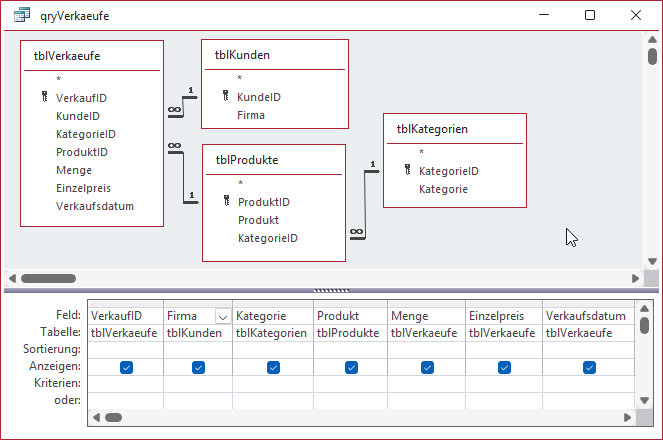Viewport: 663px width, 440px height.
Task: Click the primary key icon next to KategorieID in tblKategorien
Action: (x=407, y=171)
